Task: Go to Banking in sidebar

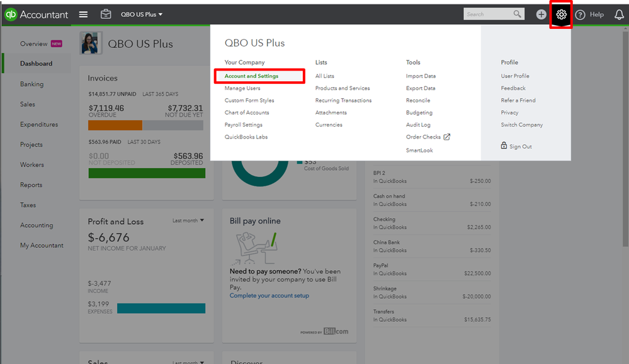Action: click(x=31, y=84)
